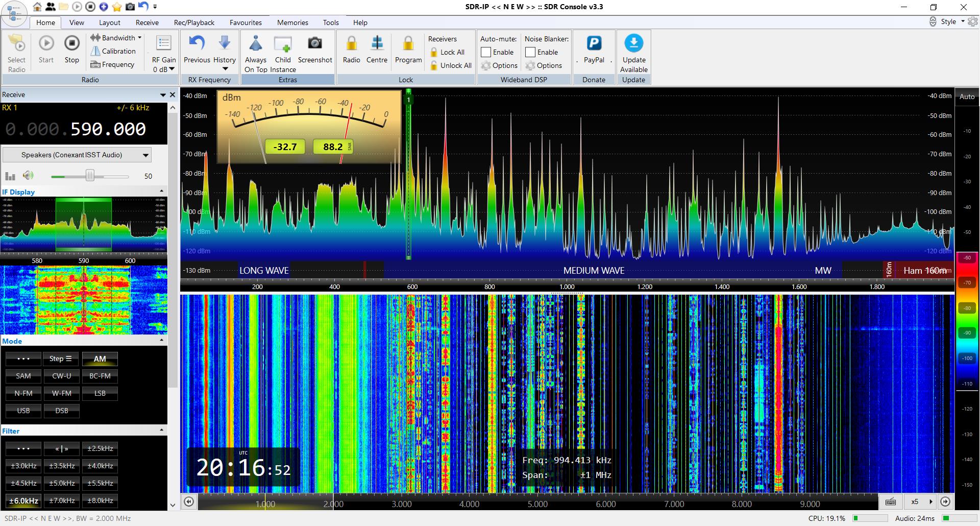
Task: Collapse the Mode panel section
Action: [162, 340]
